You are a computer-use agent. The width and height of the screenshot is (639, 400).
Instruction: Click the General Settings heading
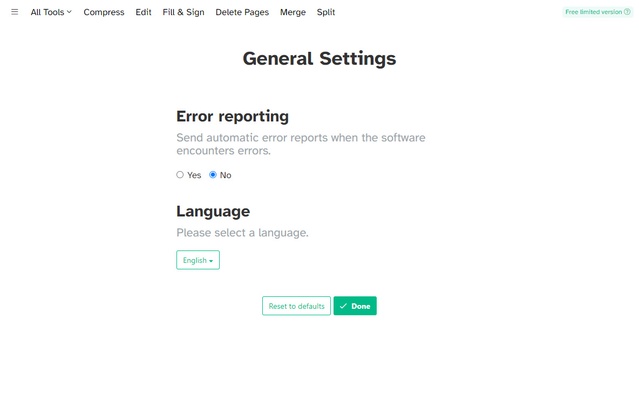coord(319,58)
